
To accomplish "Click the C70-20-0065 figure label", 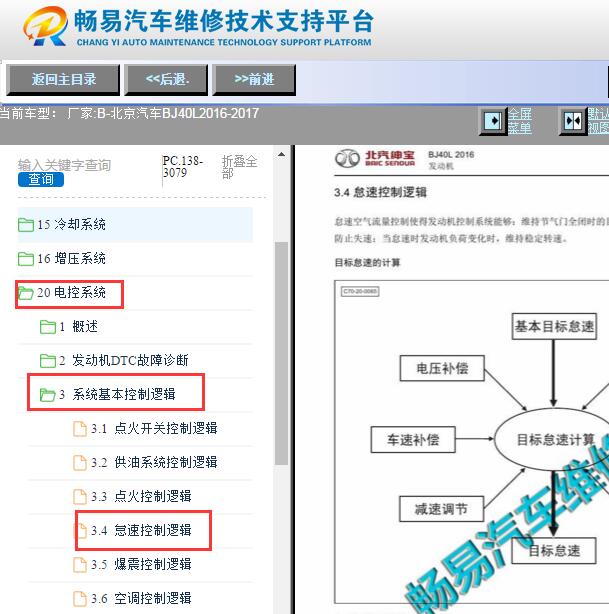I will coord(360,291).
